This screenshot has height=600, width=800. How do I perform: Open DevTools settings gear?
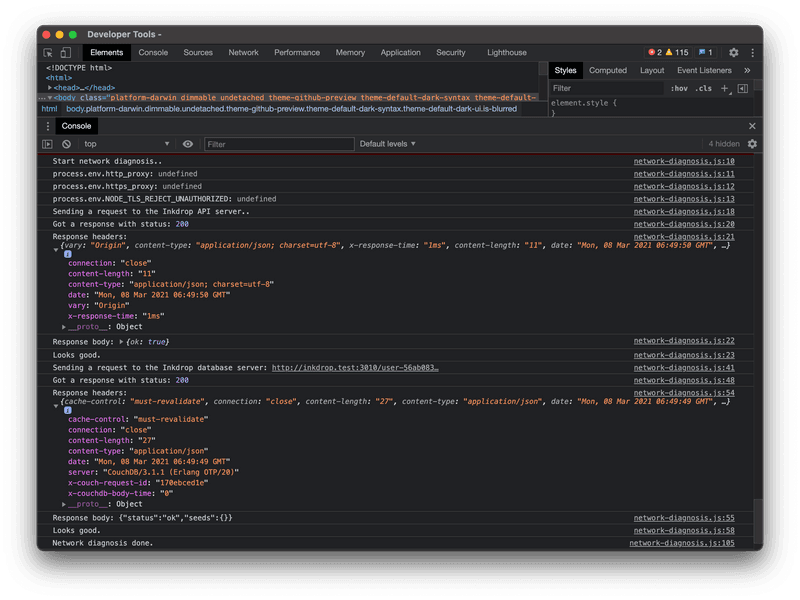(733, 53)
